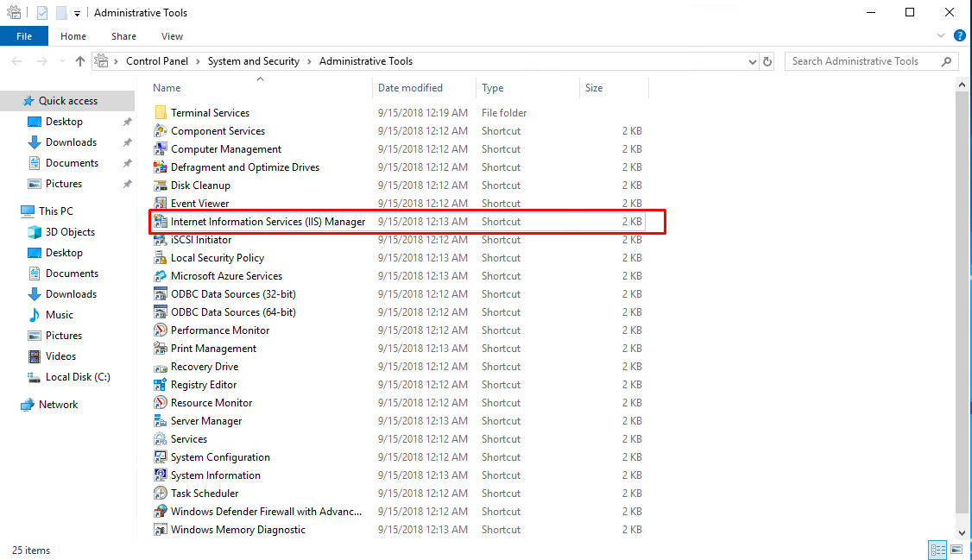Refresh the Administrative Tools folder
The height and width of the screenshot is (560, 972).
(x=767, y=61)
